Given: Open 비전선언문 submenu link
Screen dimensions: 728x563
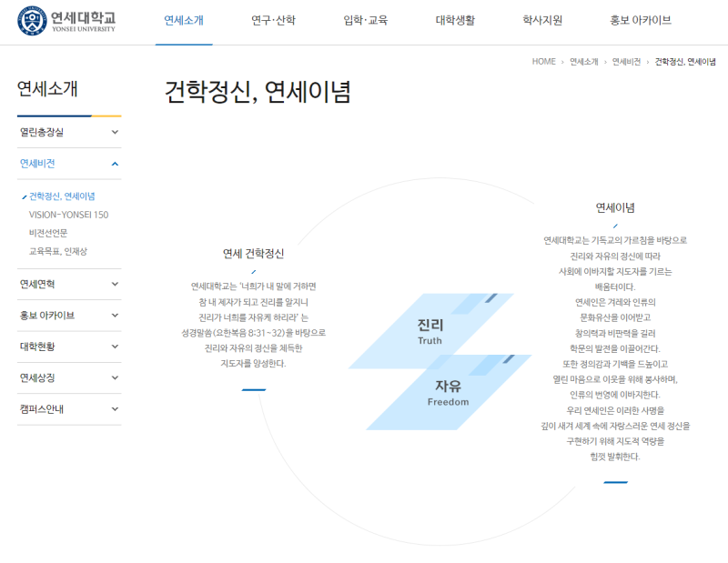Looking at the screenshot, I should tap(48, 233).
